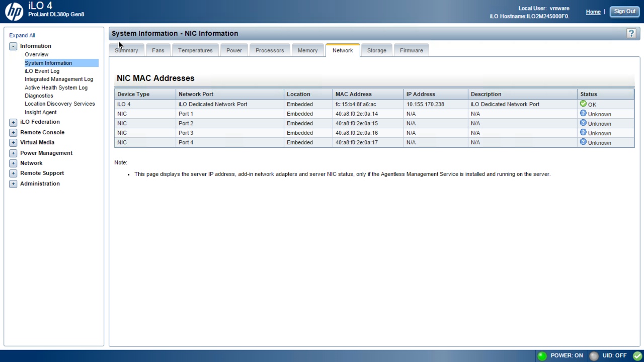Follow the Home link

click(x=593, y=12)
